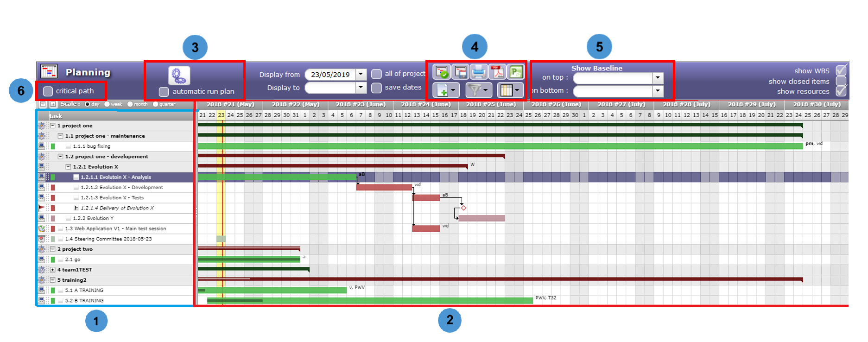
Task: Click the Delivery of Evolution X milestone diamond
Action: pos(463,208)
